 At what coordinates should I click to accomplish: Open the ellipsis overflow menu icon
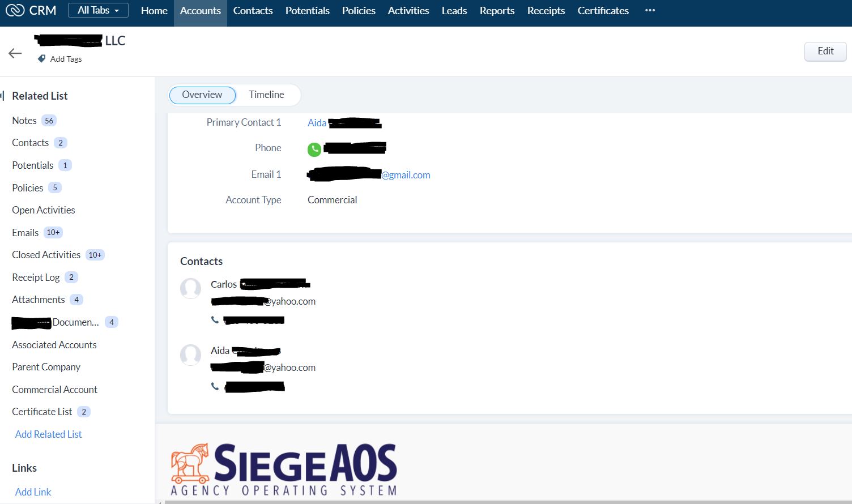(649, 10)
